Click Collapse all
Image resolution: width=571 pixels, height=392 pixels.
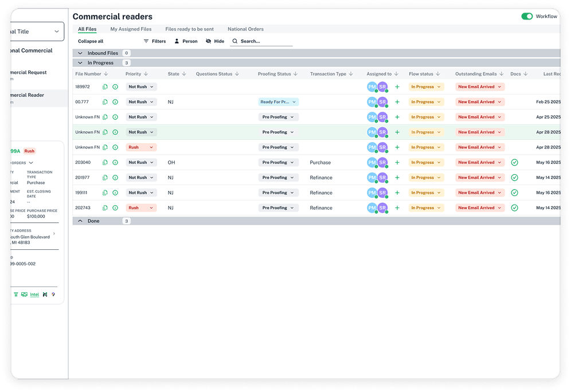point(91,41)
